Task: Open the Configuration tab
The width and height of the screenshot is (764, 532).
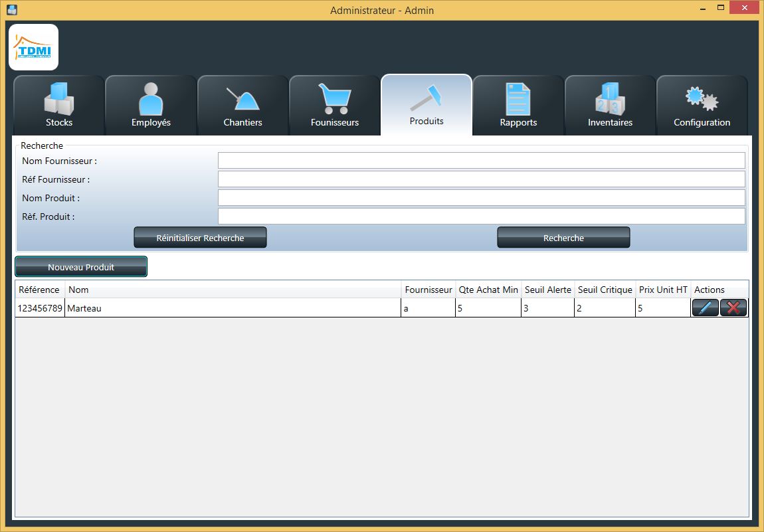Action: pyautogui.click(x=702, y=106)
